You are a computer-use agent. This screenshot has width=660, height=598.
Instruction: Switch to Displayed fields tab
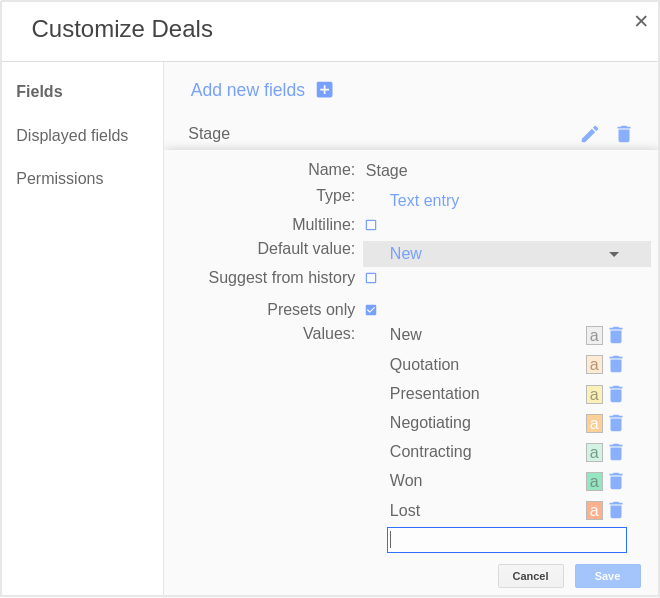[72, 136]
